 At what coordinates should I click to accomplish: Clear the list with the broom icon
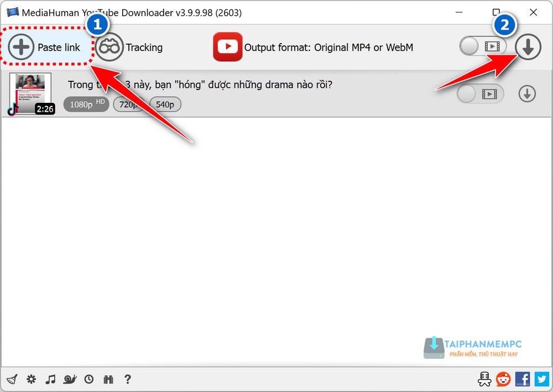12,379
